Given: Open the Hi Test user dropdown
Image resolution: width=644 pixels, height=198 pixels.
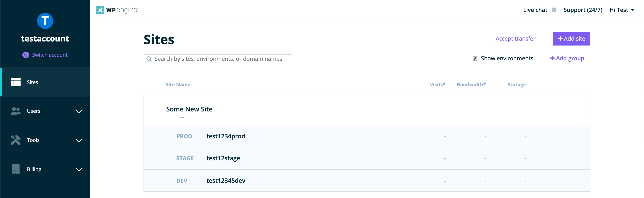Looking at the screenshot, I should point(622,10).
